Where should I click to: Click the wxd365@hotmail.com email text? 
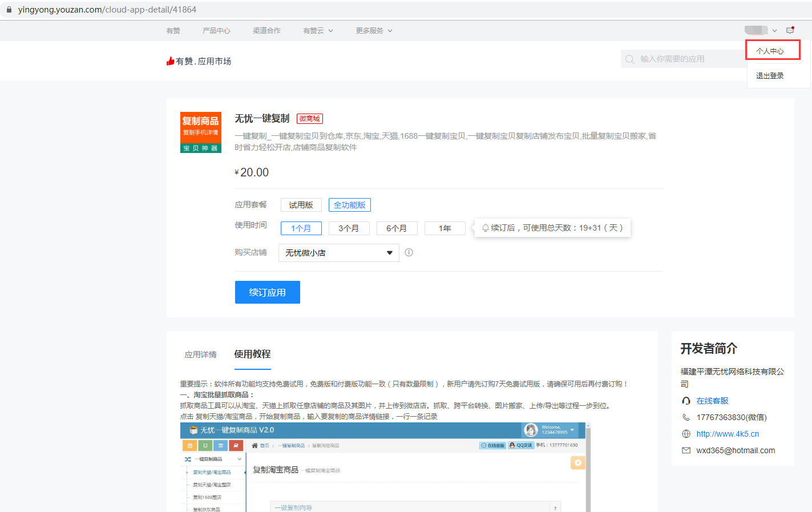pos(736,450)
